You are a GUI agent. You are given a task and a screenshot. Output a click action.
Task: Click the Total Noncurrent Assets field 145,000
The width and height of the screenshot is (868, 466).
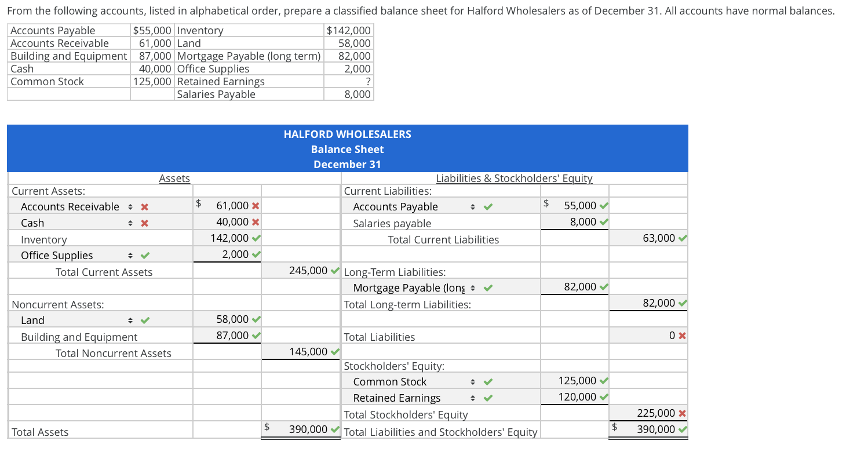(x=301, y=352)
